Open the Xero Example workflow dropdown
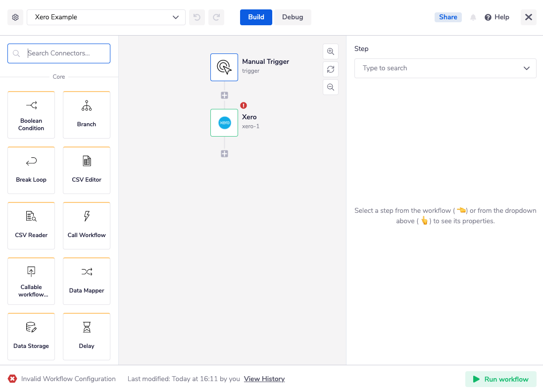This screenshot has height=392, width=543. 106,17
